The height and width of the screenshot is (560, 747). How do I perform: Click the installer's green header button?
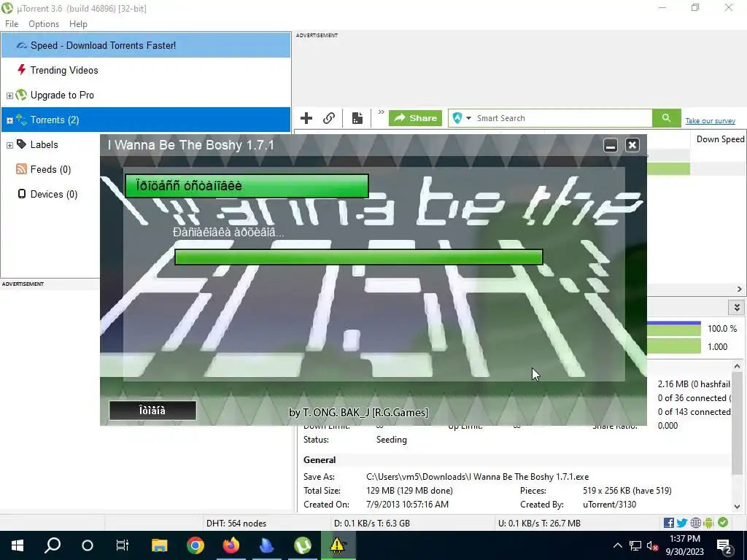tap(247, 186)
